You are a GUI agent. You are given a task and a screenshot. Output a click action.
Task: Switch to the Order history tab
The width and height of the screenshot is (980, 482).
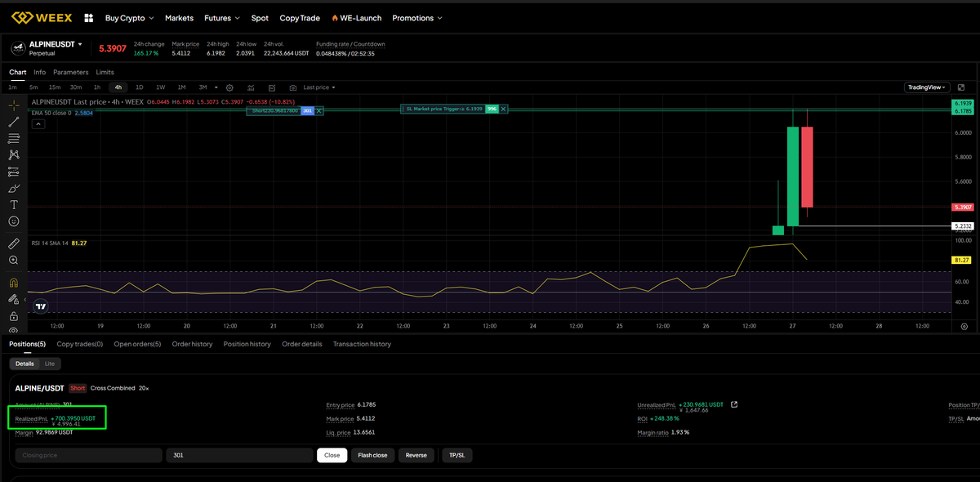click(192, 344)
